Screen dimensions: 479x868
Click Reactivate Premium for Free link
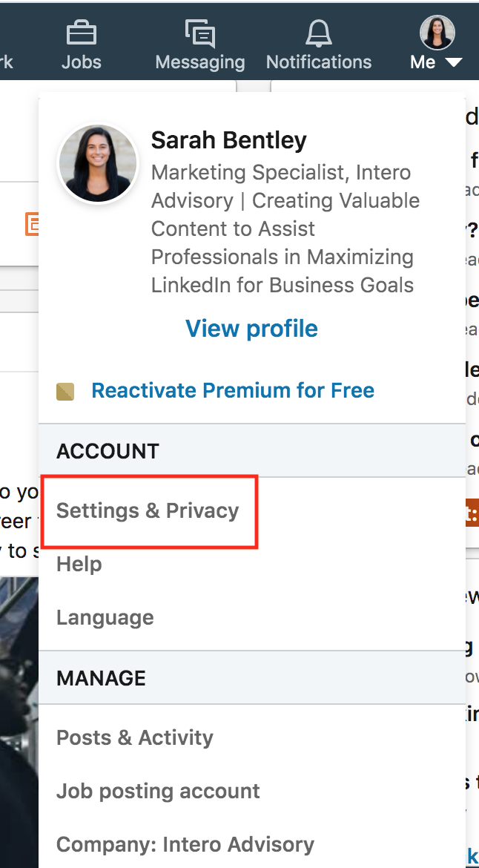click(233, 390)
